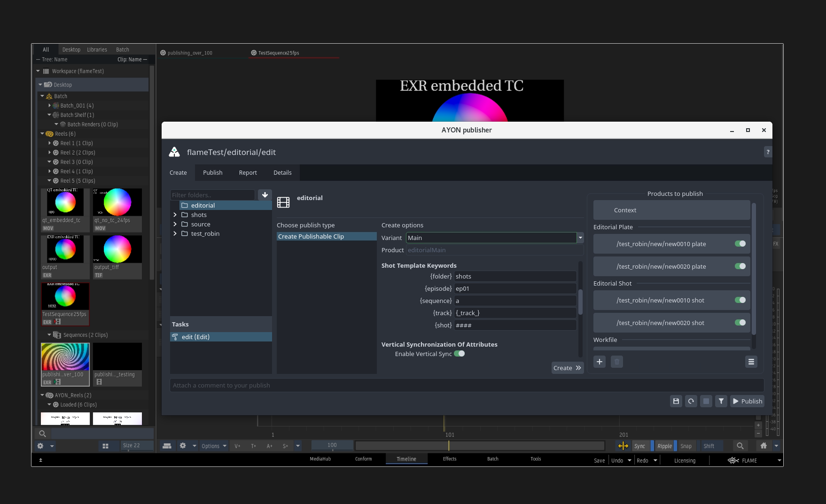The image size is (826, 504).
Task: Click the plus icon under Products to publish
Action: 600,362
